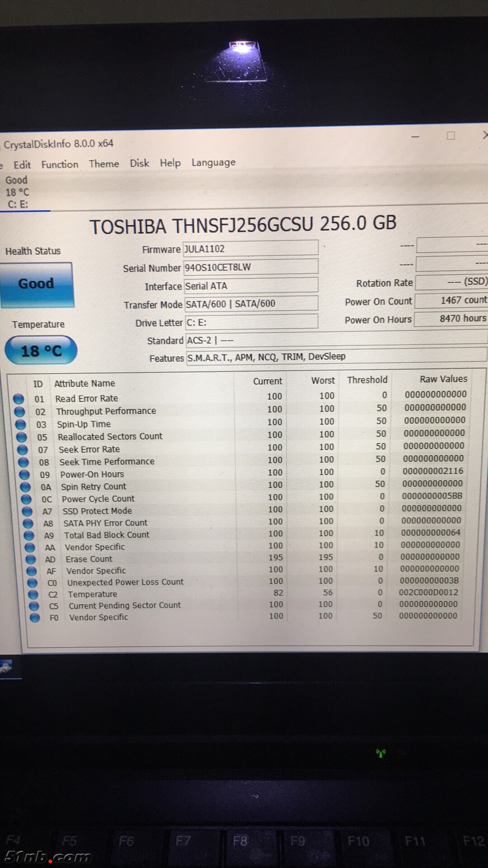
Task: Click the Attribute Name column header
Action: tap(85, 383)
